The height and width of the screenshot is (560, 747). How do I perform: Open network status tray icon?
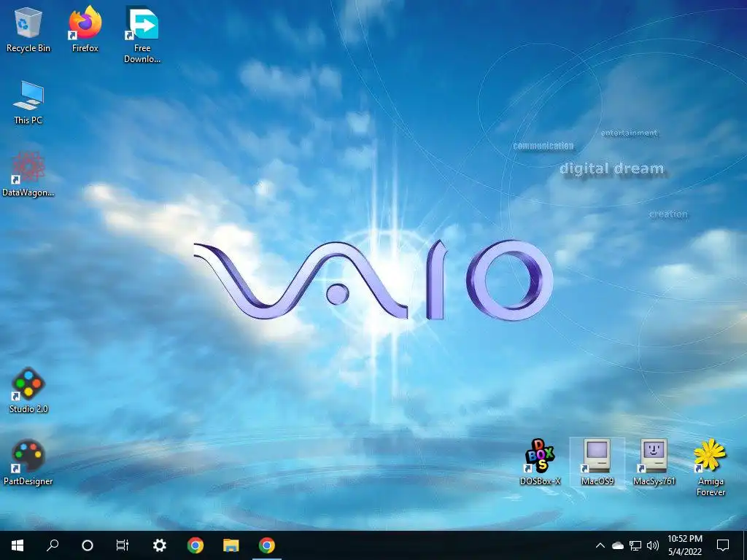(635, 545)
